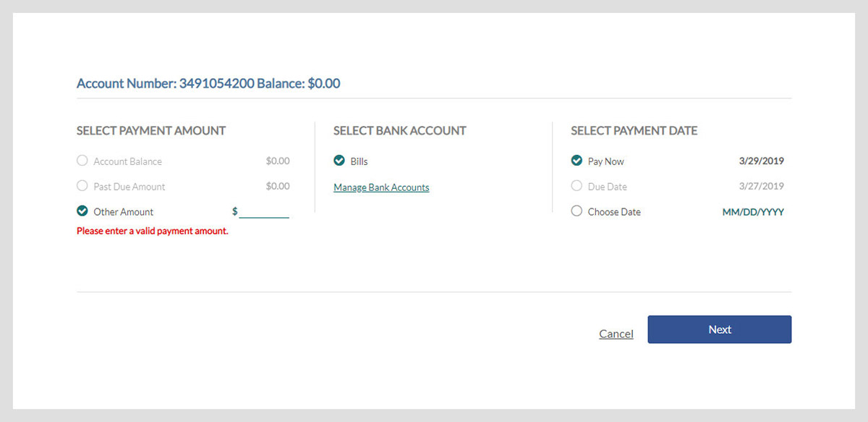Click the red invalid payment amount error
This screenshot has height=422, width=868.
153,232
